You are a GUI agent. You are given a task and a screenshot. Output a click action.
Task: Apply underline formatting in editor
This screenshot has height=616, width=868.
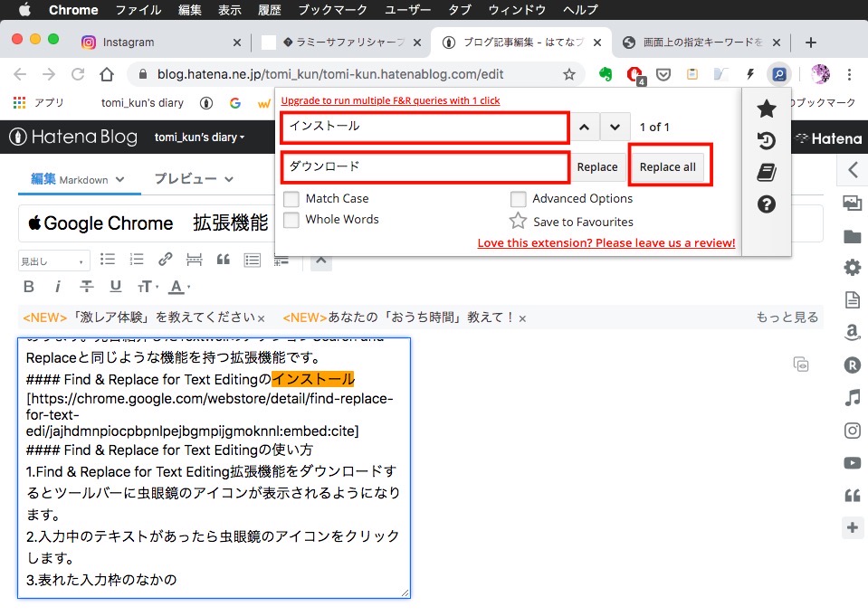pyautogui.click(x=115, y=286)
